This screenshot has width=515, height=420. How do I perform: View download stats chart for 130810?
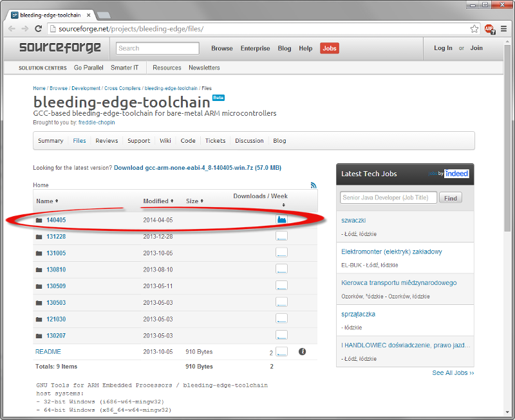pos(281,269)
